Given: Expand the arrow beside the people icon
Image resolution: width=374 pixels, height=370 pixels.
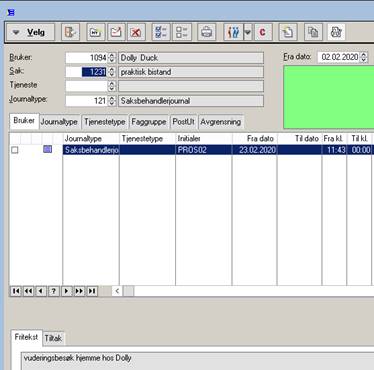Looking at the screenshot, I should [248, 32].
